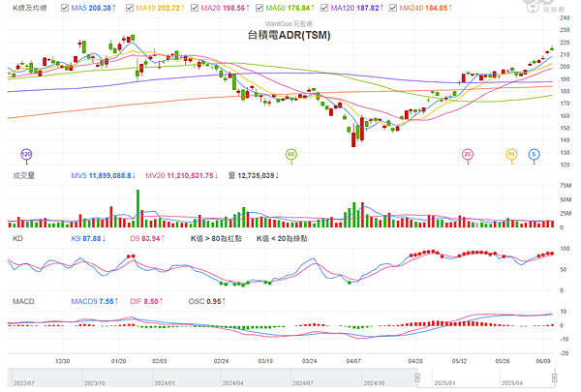Click the MA240 184.05 label
This screenshot has height=392, width=581.
(425, 8)
